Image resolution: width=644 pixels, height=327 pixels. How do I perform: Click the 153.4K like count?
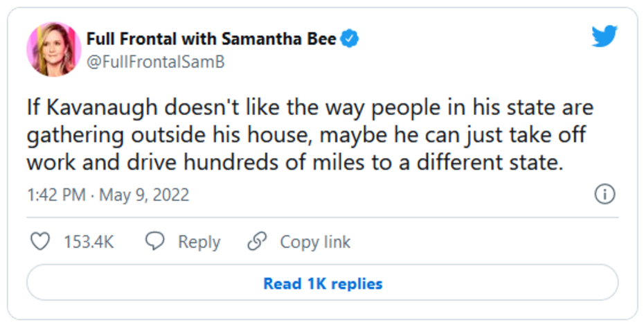(89, 242)
